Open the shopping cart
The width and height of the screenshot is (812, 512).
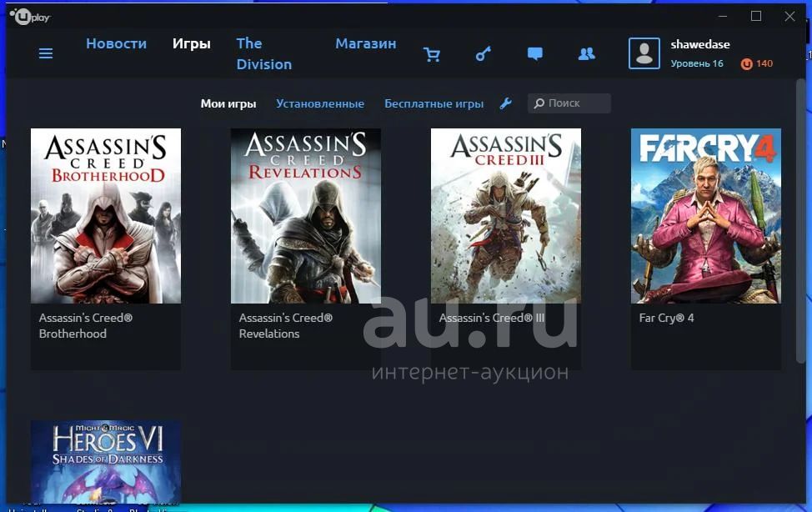click(431, 54)
